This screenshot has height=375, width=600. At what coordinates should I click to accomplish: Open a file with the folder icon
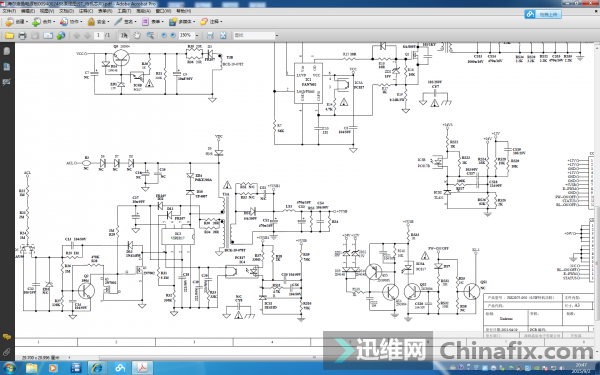(x=9, y=36)
